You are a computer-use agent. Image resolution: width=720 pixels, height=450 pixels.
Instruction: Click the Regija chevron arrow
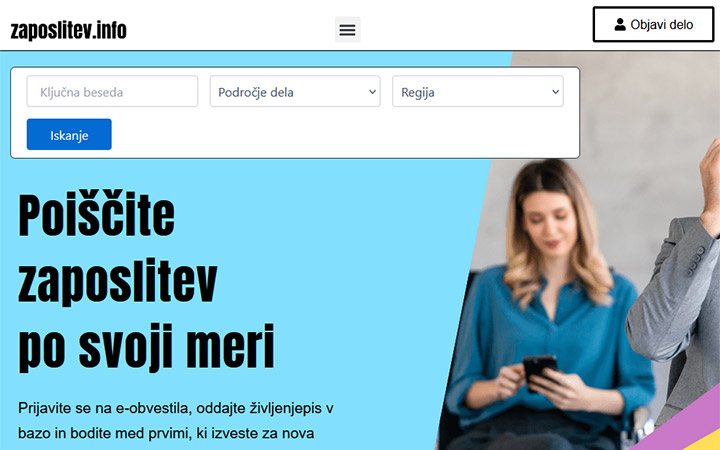pos(556,92)
